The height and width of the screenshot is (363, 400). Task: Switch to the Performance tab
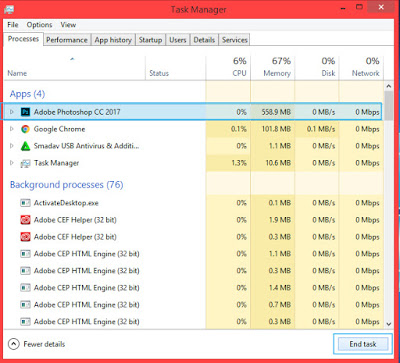(x=67, y=40)
